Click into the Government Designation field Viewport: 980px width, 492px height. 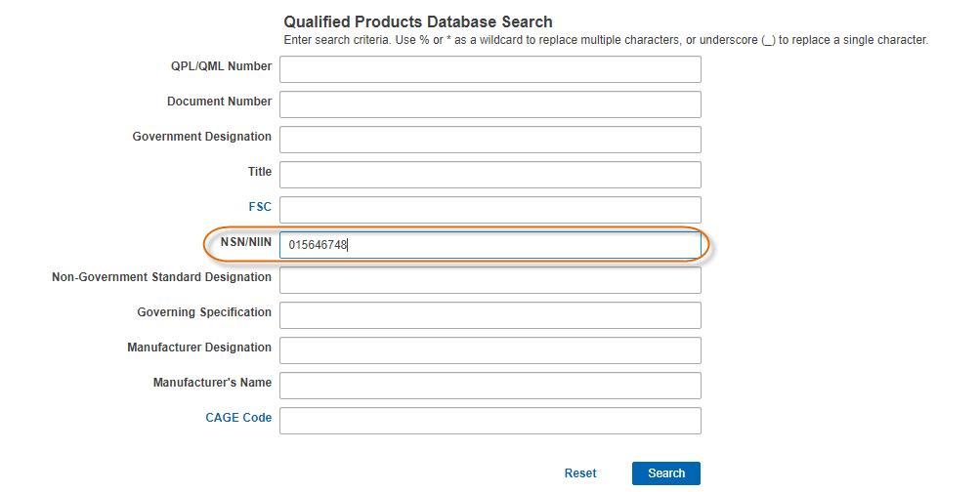tap(490, 140)
